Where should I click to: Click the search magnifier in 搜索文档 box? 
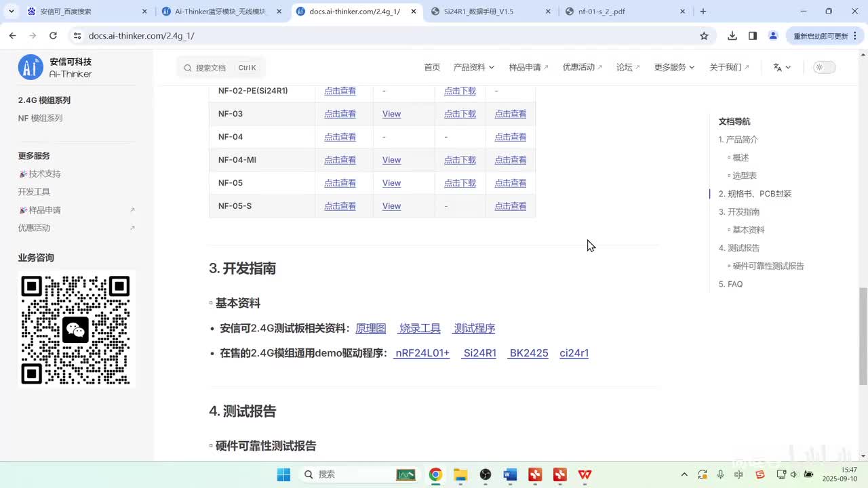tap(188, 68)
